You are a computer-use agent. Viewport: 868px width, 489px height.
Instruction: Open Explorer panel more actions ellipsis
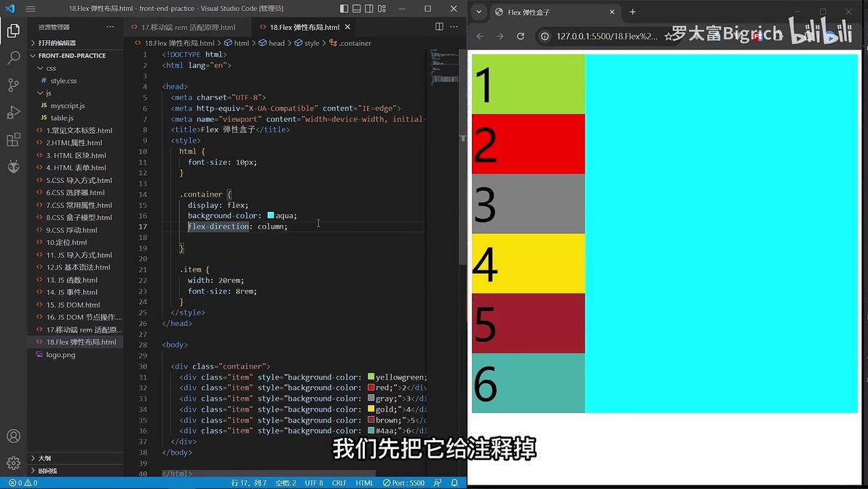(x=110, y=26)
